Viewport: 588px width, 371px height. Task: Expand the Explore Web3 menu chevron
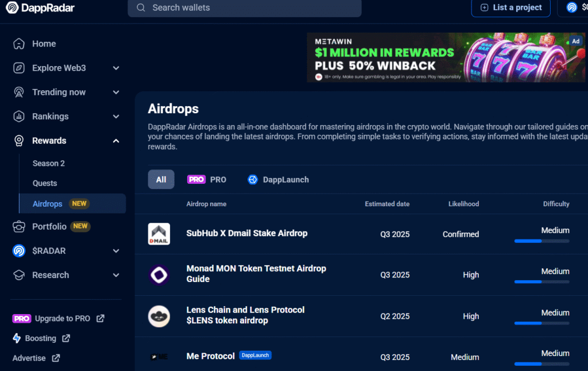[116, 68]
